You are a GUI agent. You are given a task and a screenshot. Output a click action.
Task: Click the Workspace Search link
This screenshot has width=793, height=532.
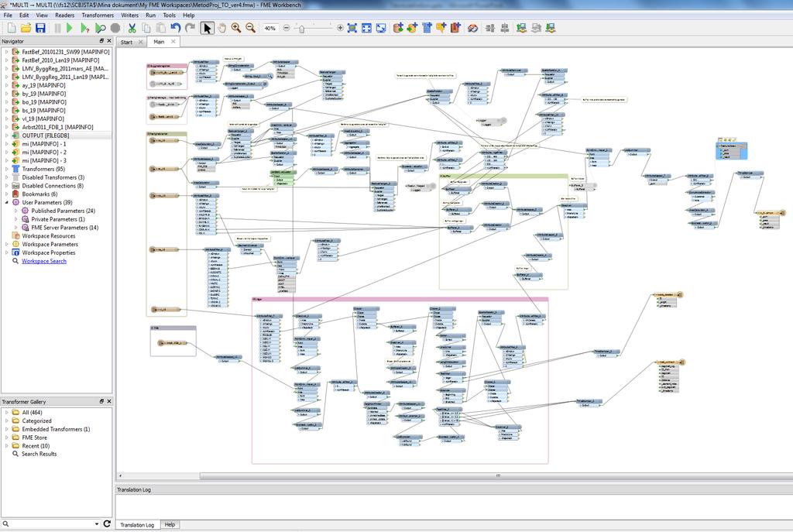[x=44, y=261]
